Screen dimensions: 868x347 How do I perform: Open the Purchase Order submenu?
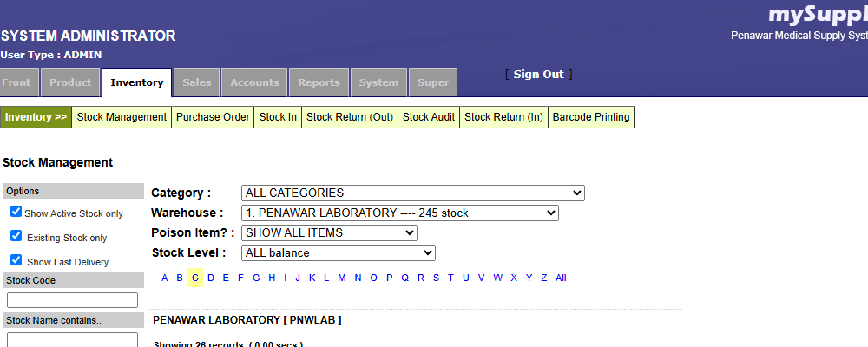213,117
